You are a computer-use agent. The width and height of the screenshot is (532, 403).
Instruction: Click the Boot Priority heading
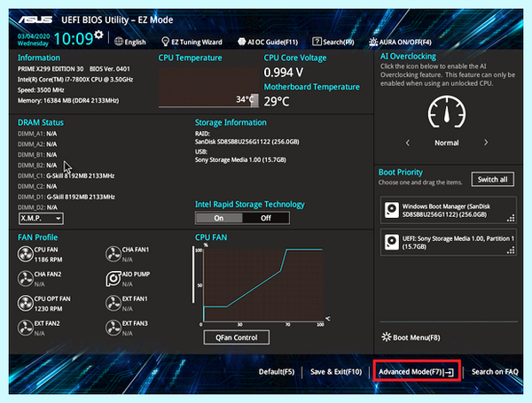point(401,172)
